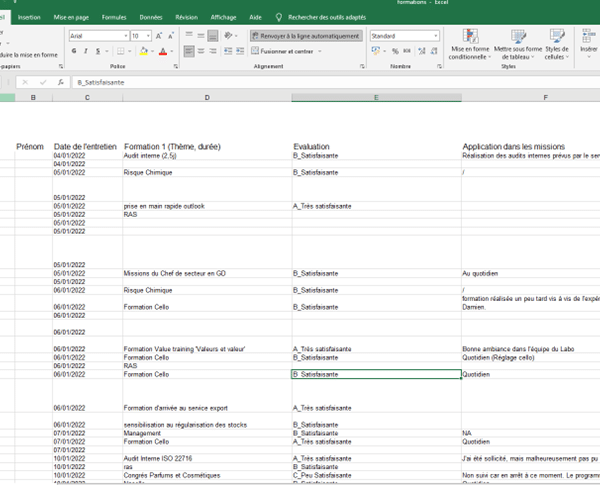Toggle Italic formatting
Image resolution: width=600 pixels, height=485 pixels.
point(86,51)
